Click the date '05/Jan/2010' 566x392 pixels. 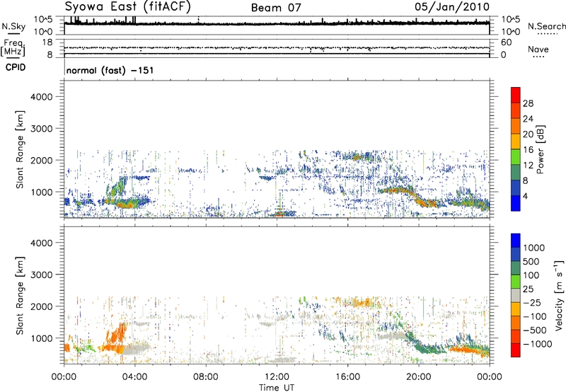[452, 7]
